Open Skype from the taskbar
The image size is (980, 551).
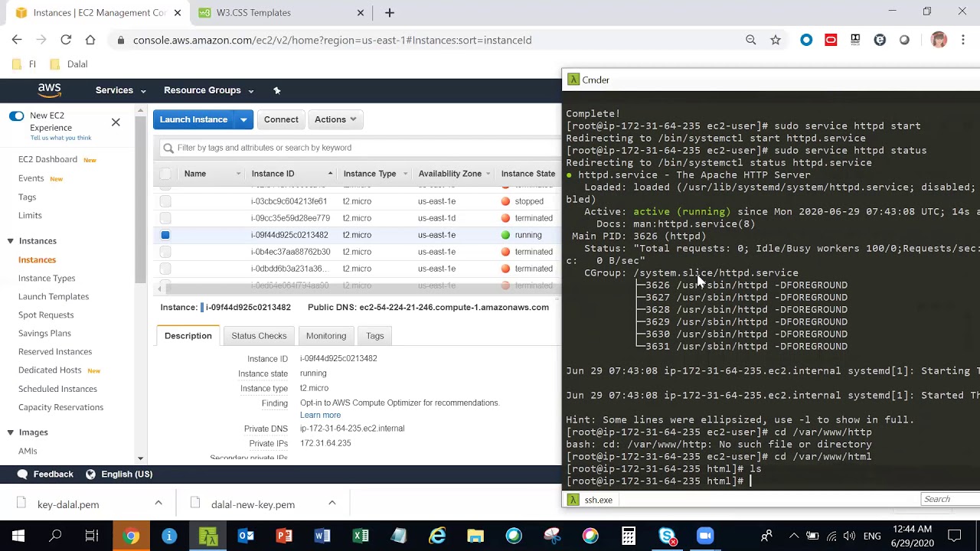667,536
